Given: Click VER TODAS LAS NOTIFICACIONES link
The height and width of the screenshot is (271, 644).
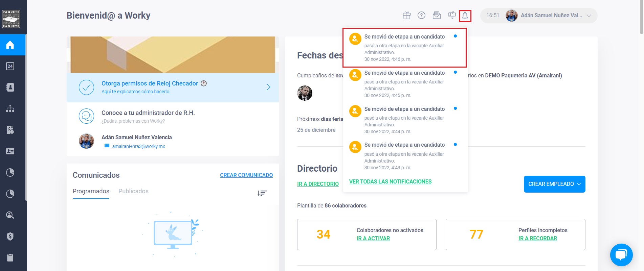Looking at the screenshot, I should point(390,181).
